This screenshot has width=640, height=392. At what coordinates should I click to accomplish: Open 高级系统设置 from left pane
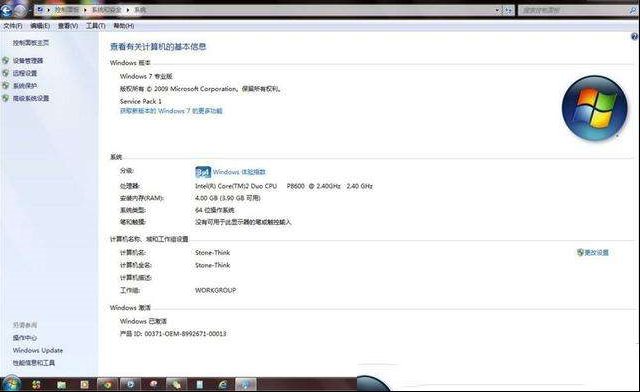31,98
